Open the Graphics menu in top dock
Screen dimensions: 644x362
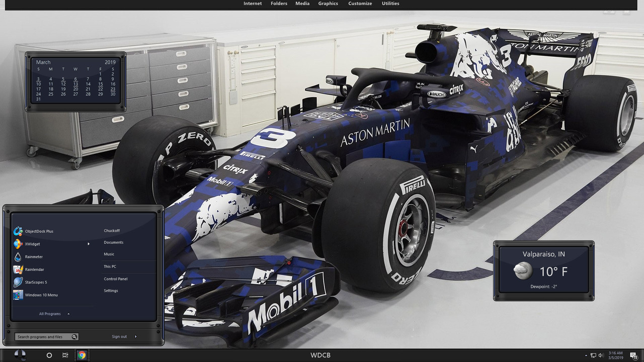coord(328,4)
